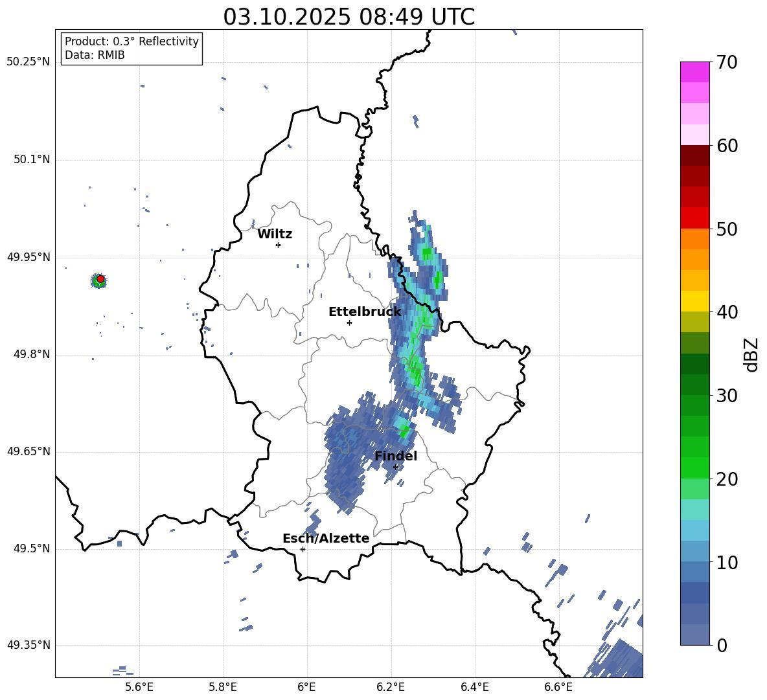The height and width of the screenshot is (700, 767).
Task: Click the 6.4°E longitude label
Action: pyautogui.click(x=474, y=687)
